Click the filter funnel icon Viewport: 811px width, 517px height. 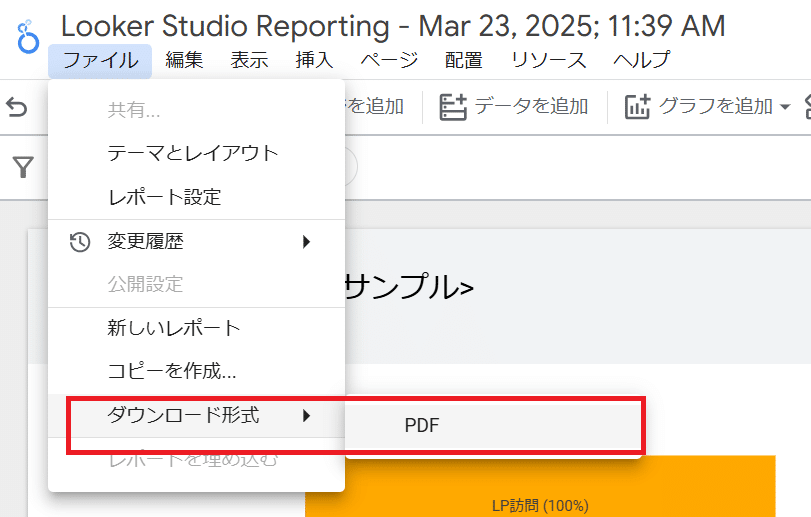tap(23, 168)
